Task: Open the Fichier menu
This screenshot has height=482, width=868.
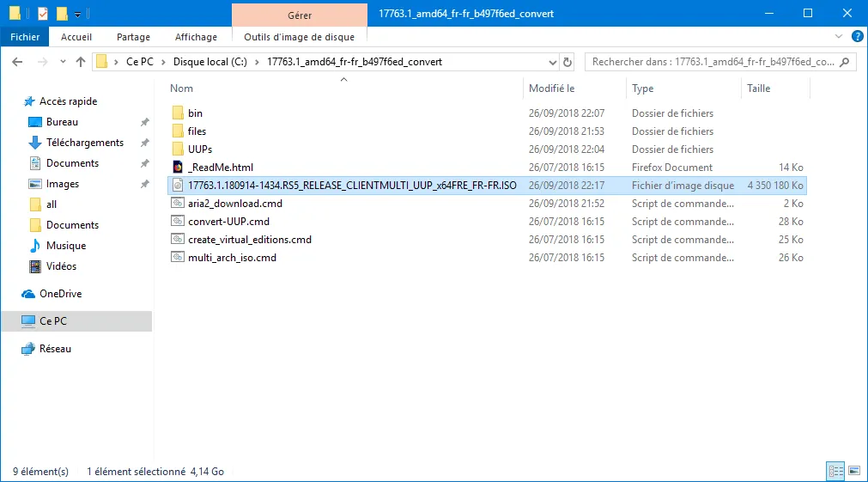Action: (x=25, y=37)
